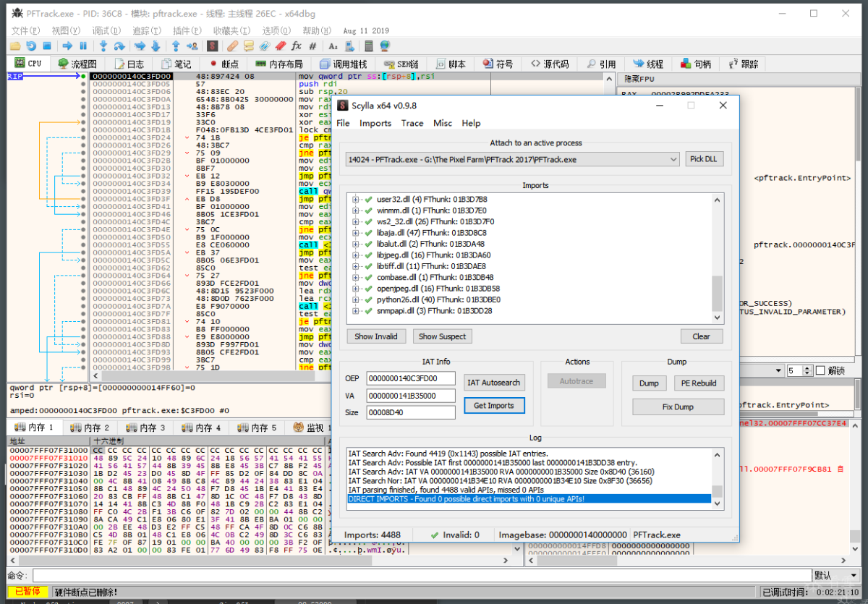Toggle the 解锁 checkbox in the stack panel

pyautogui.click(x=820, y=370)
